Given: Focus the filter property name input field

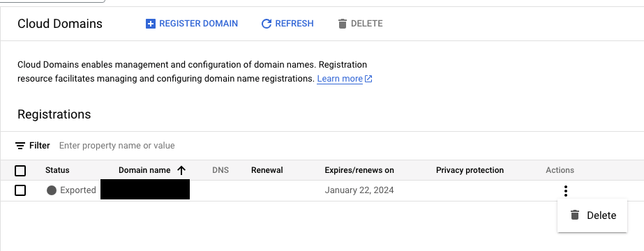Looking at the screenshot, I should [x=117, y=146].
